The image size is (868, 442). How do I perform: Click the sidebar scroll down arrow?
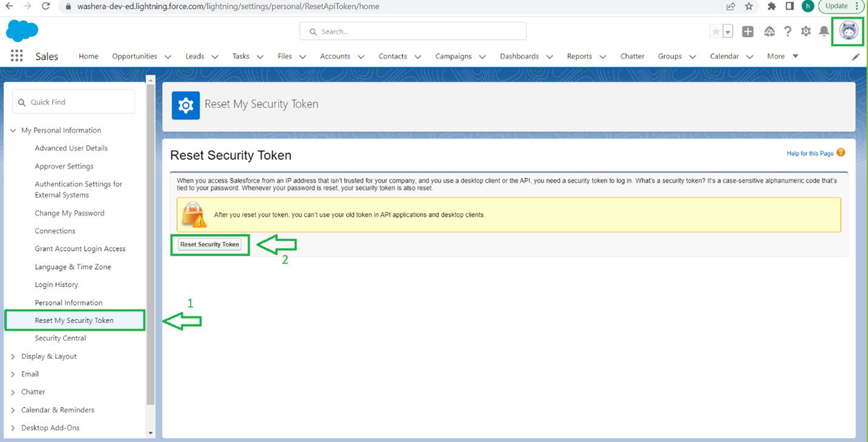(151, 433)
